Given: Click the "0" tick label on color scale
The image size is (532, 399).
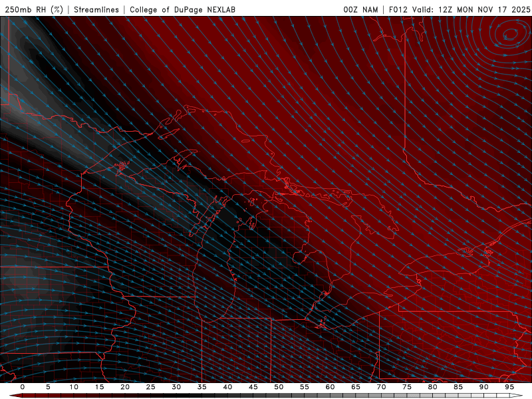Looking at the screenshot, I should [23, 387].
